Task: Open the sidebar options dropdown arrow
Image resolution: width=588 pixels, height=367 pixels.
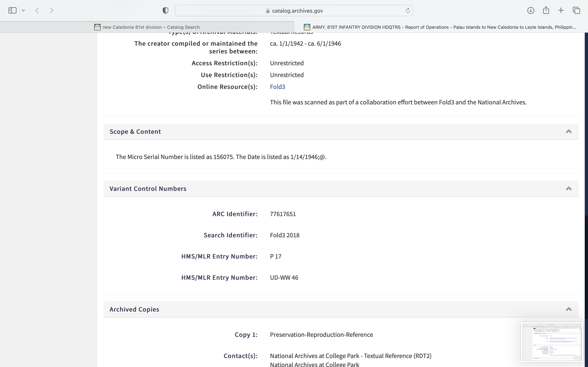Action: pyautogui.click(x=23, y=10)
